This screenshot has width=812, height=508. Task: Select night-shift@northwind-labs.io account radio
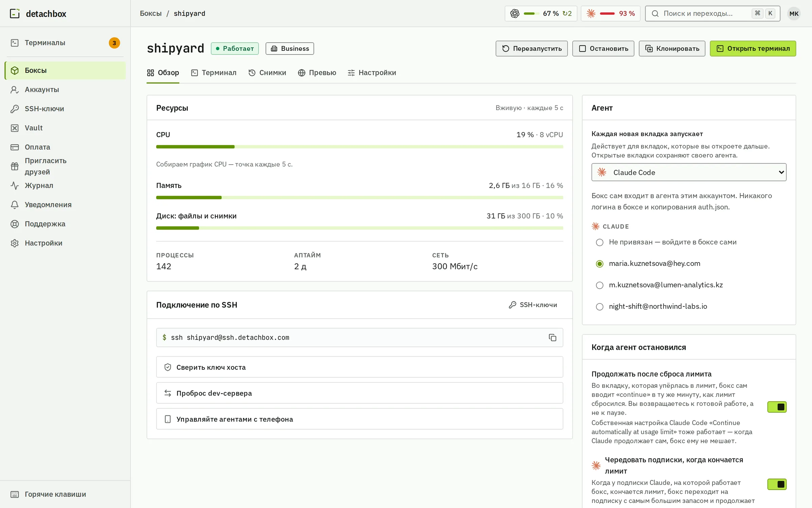(600, 306)
